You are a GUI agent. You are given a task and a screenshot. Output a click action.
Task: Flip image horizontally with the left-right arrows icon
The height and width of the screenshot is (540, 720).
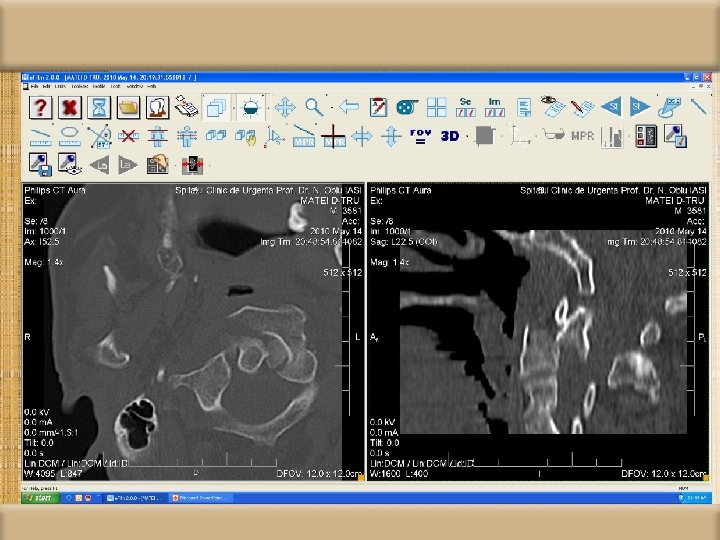click(x=362, y=137)
